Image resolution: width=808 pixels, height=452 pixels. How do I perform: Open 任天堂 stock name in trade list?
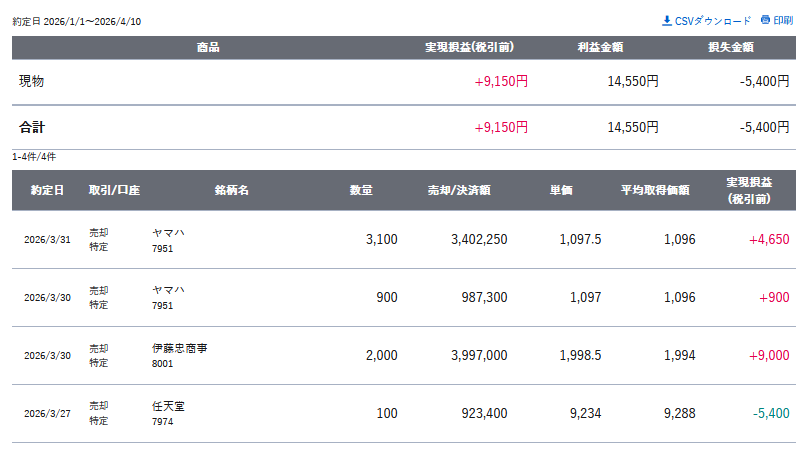point(168,406)
